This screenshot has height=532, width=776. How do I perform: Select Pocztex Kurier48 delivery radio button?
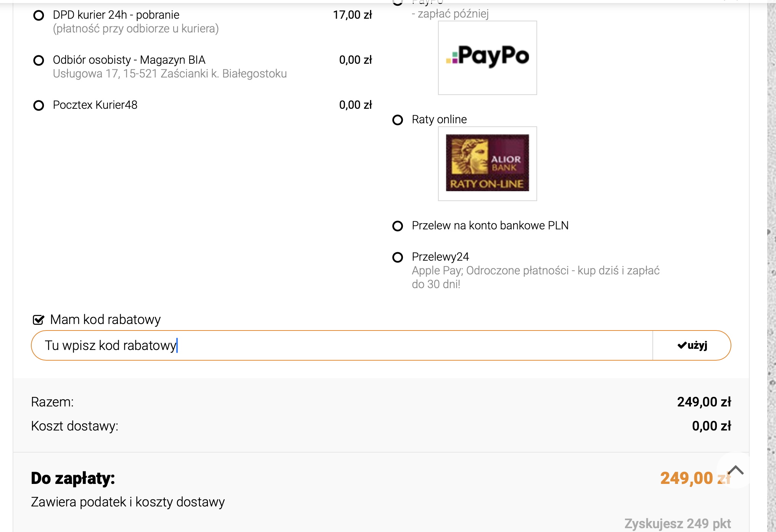[39, 105]
